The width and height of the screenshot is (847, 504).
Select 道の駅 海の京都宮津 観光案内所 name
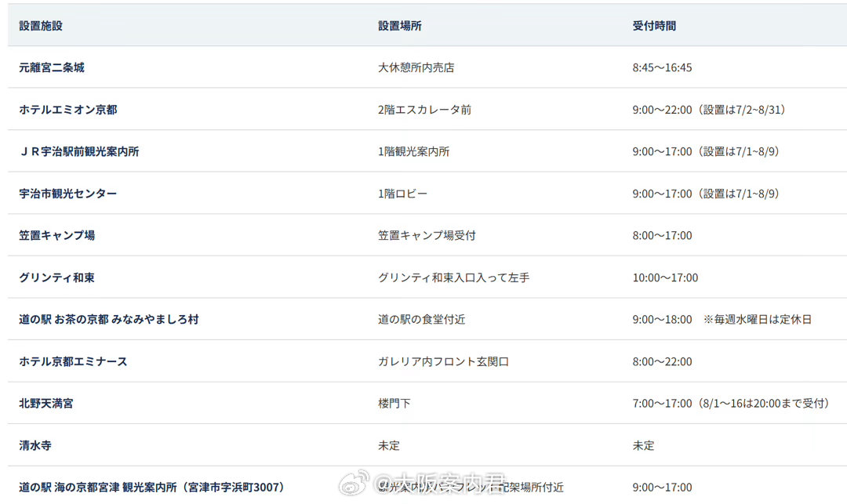[152, 488]
